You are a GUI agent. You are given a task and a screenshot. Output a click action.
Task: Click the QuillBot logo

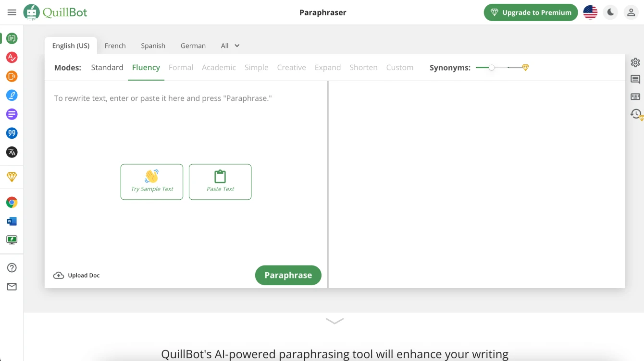pyautogui.click(x=55, y=12)
